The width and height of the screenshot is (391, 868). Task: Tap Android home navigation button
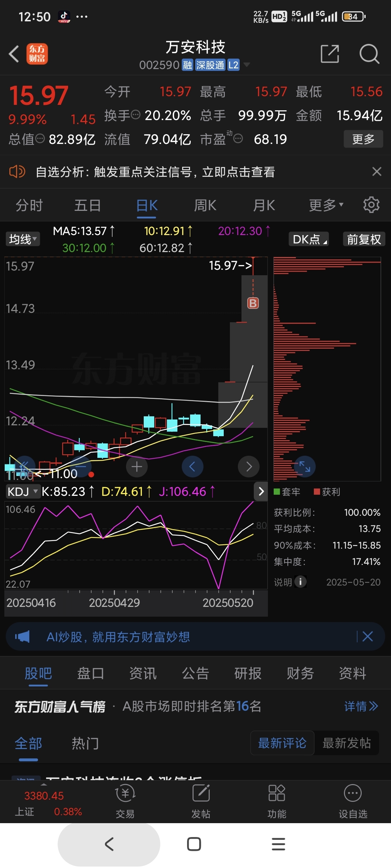tap(194, 844)
